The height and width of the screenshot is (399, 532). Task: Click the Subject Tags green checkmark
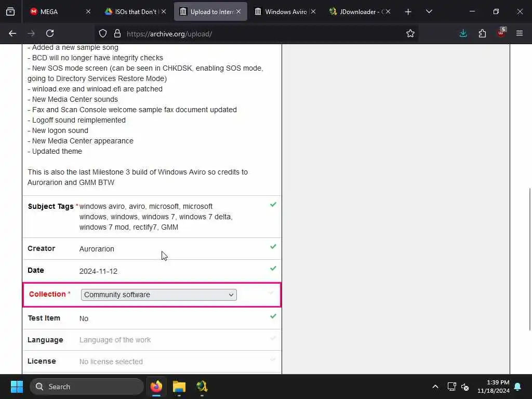[x=273, y=205]
